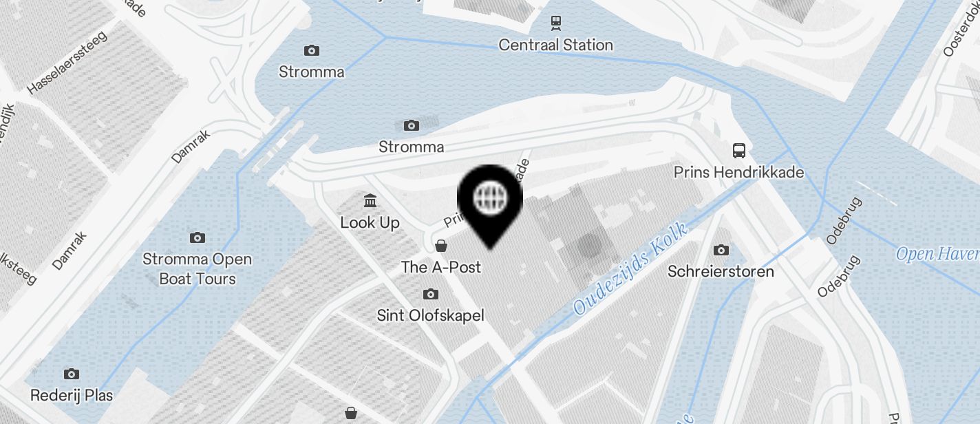Click the Prins Hendrikkade bus stop icon

pos(739,151)
